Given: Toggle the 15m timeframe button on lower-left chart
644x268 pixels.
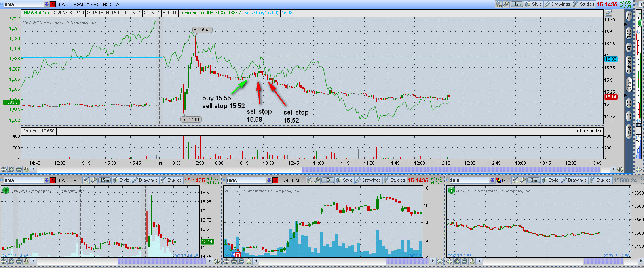Looking at the screenshot, I should [104, 180].
